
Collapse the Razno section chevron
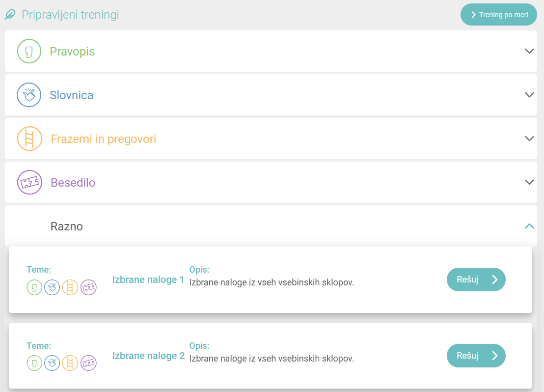point(529,226)
